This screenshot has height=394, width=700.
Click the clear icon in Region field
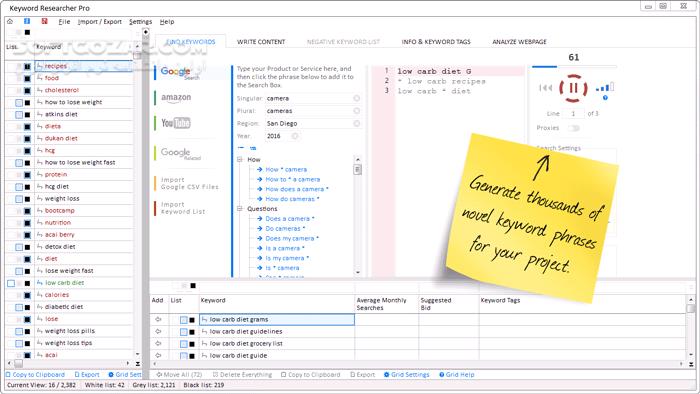pyautogui.click(x=356, y=123)
